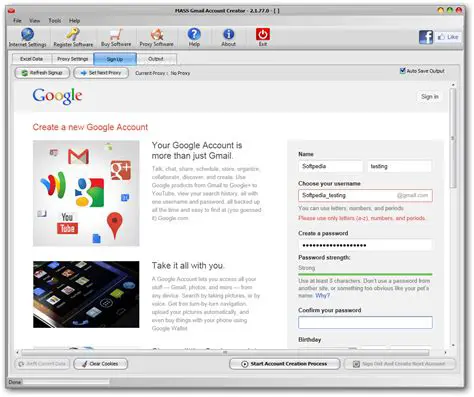Click the phone photo beside 'Take it all with you'
The width and height of the screenshot is (474, 397).
point(86,294)
